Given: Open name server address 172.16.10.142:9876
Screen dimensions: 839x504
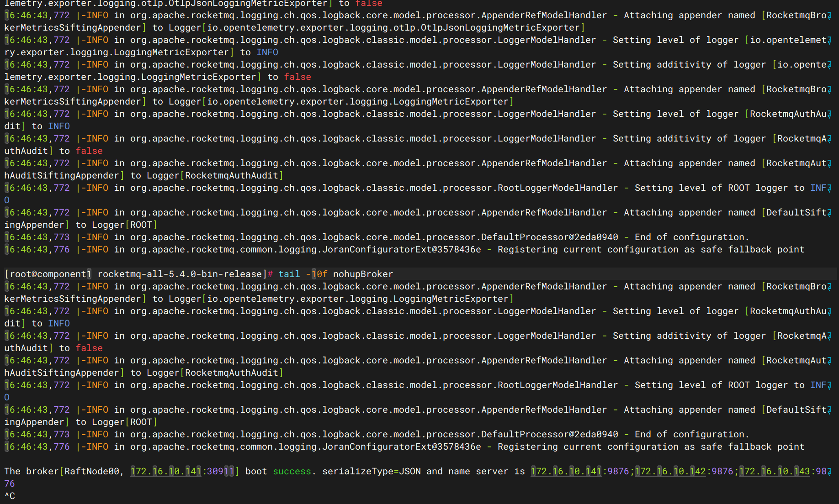Looking at the screenshot, I should pos(684,471).
